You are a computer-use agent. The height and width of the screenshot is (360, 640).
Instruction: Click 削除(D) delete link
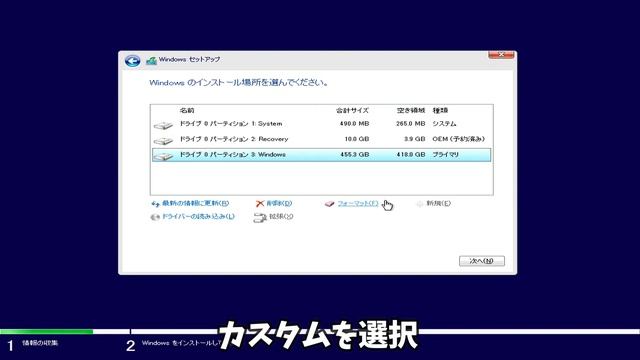[x=279, y=203]
